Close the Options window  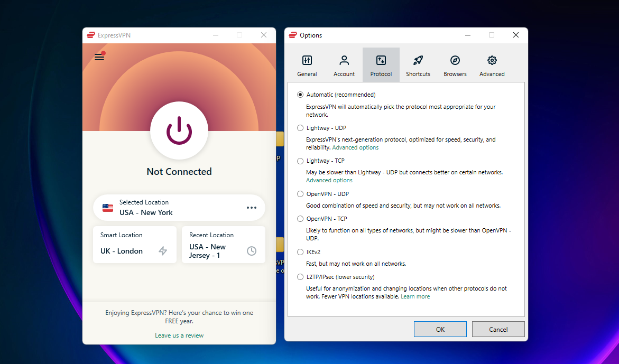(x=515, y=35)
